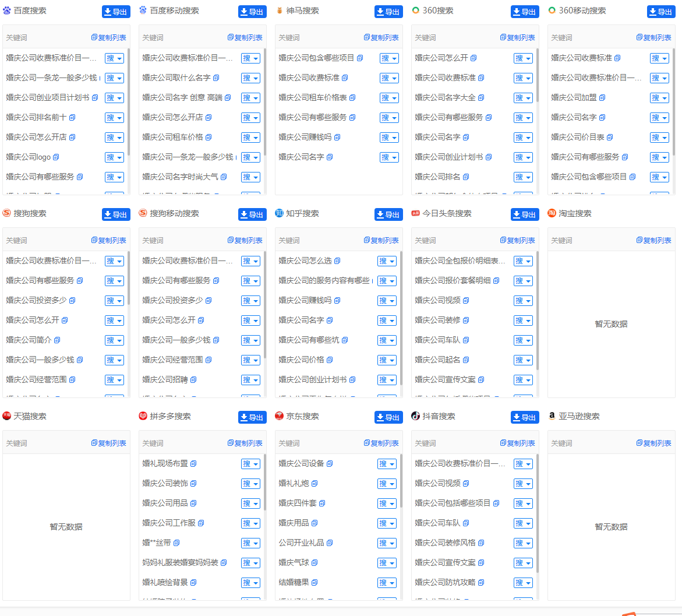682x616 pixels.
Task: Open 搜 dropdown for 婚庆公司价格 in 知乎搜索
Action: pos(387,360)
